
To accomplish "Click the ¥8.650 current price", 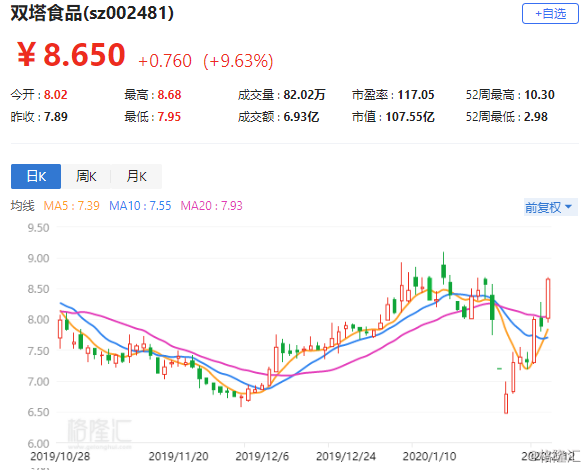I will tap(71, 55).
